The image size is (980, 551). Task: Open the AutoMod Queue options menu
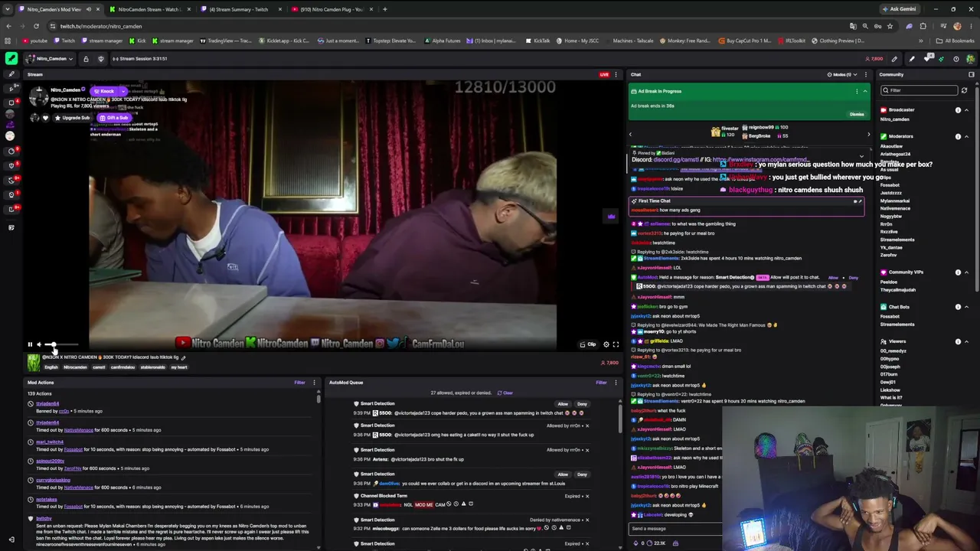pyautogui.click(x=616, y=383)
